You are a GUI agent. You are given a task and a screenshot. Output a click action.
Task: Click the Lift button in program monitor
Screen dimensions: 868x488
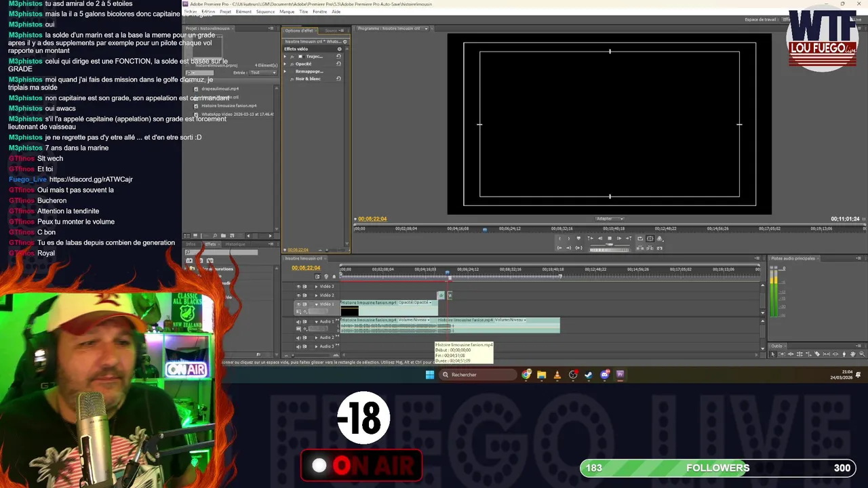(639, 248)
